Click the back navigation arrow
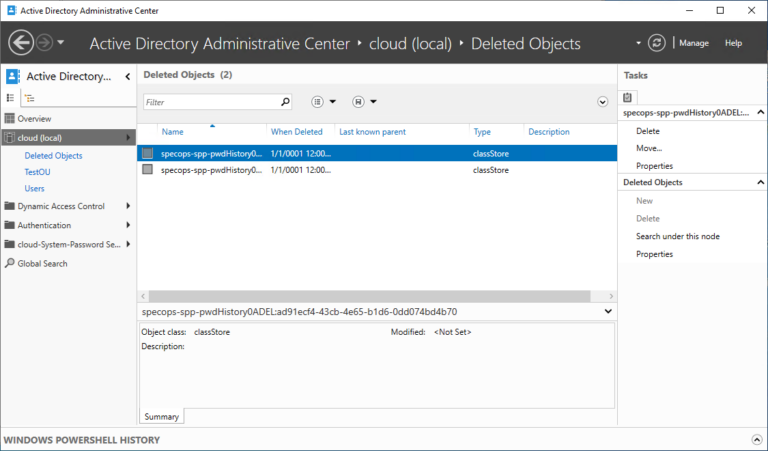 (21, 43)
